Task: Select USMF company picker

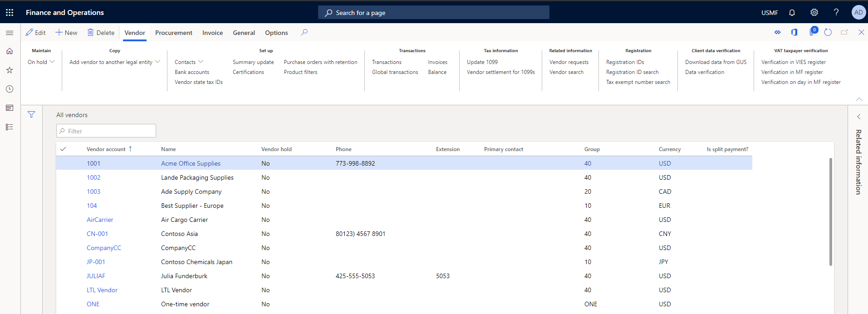Action: (770, 13)
